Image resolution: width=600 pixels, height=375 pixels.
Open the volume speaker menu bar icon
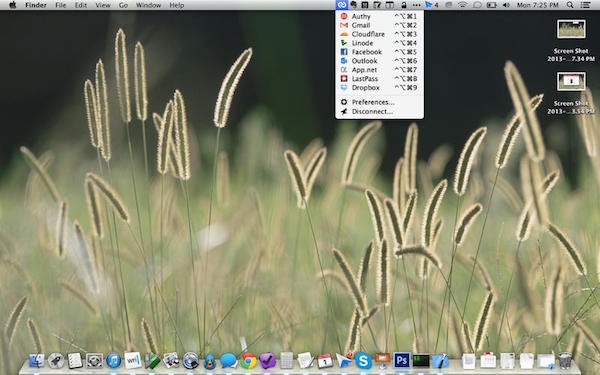pyautogui.click(x=506, y=5)
